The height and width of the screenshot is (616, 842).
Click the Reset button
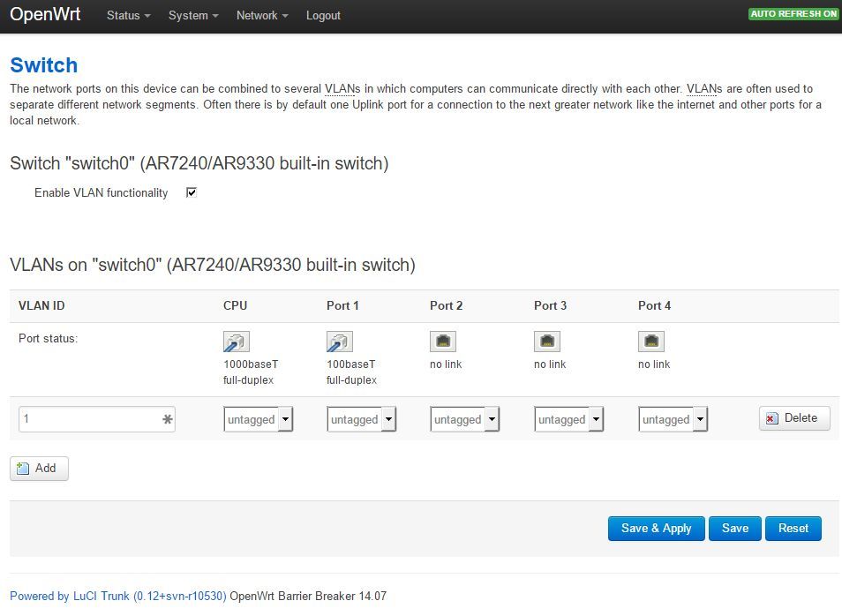[793, 529]
